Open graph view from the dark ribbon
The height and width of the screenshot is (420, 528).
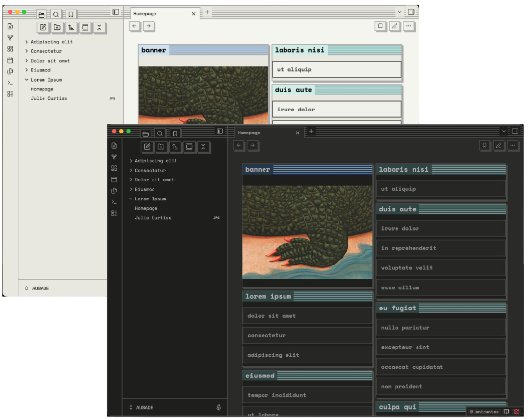coord(114,157)
